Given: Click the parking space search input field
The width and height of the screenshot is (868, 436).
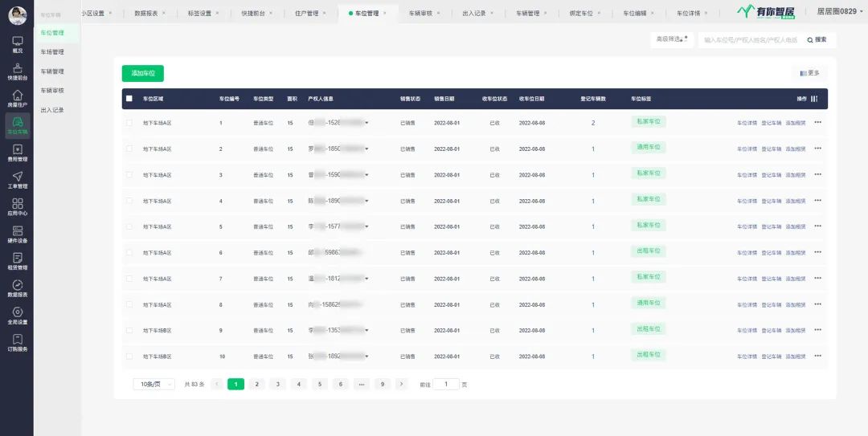Looking at the screenshot, I should point(749,39).
